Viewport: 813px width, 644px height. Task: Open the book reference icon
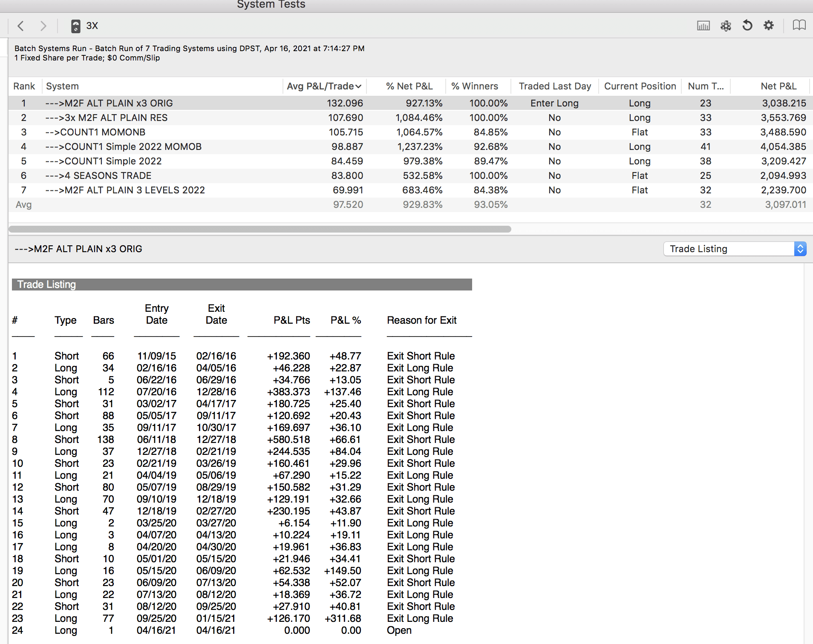[x=799, y=26]
